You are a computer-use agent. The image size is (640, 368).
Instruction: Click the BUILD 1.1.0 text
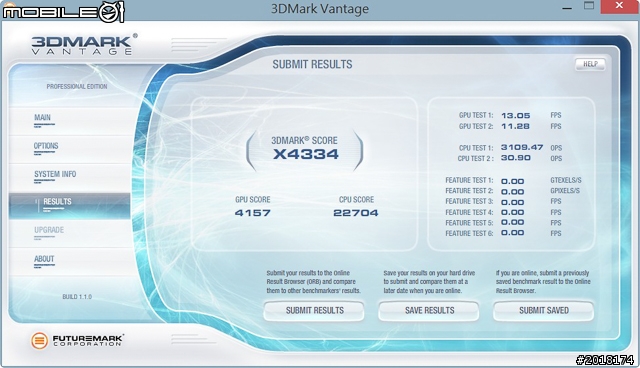click(x=77, y=297)
